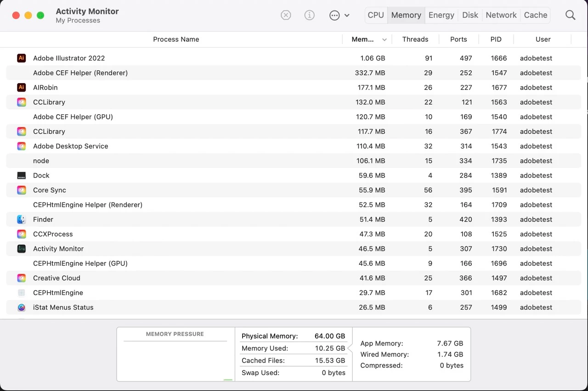Open the process info inspector icon
This screenshot has height=391, width=588.
(310, 15)
